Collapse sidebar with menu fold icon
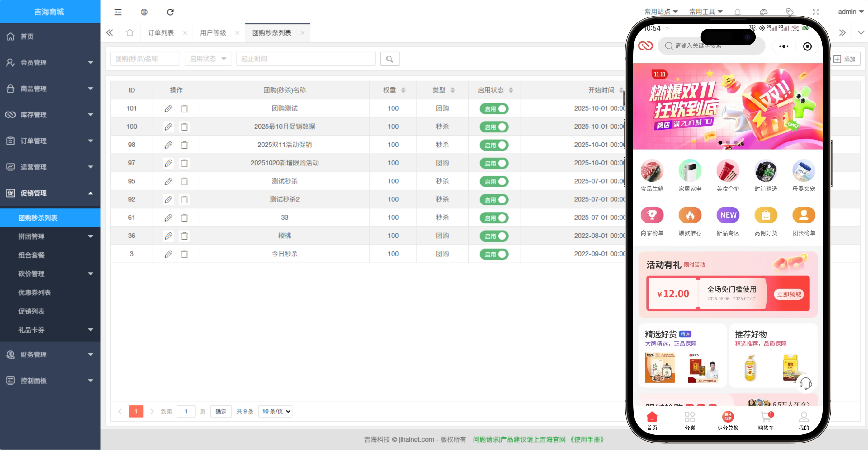The height and width of the screenshot is (450, 868). tap(118, 12)
